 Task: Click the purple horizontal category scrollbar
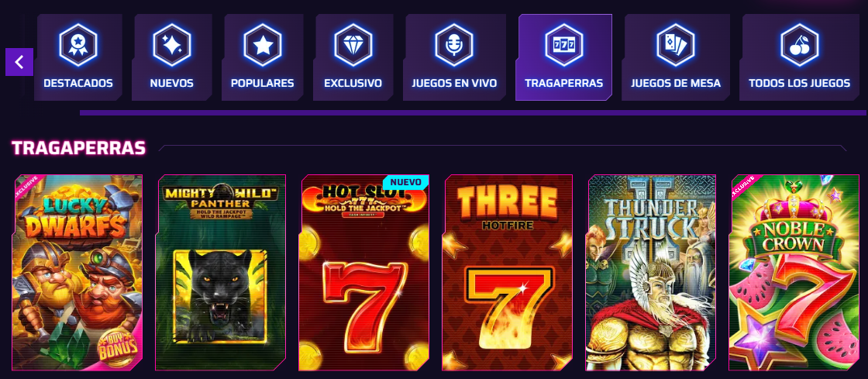click(473, 113)
